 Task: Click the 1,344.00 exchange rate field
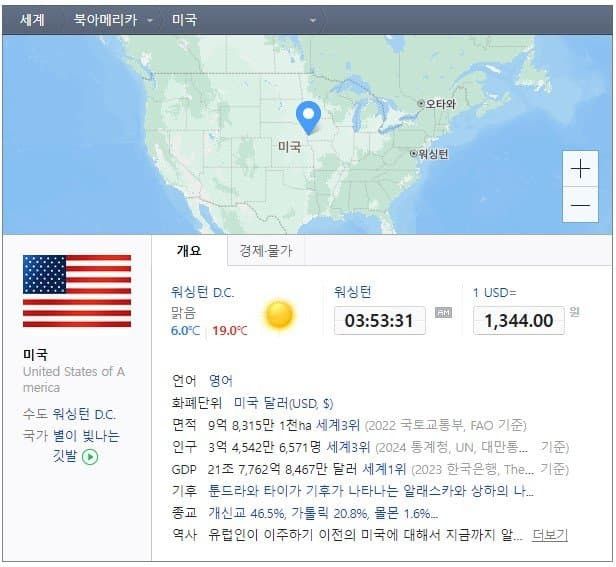pyautogui.click(x=519, y=320)
